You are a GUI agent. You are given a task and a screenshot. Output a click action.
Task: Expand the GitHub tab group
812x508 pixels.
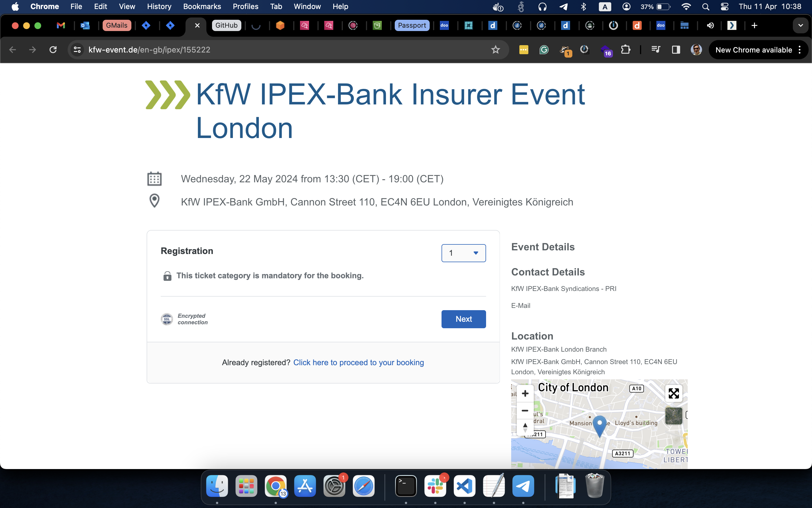(226, 25)
